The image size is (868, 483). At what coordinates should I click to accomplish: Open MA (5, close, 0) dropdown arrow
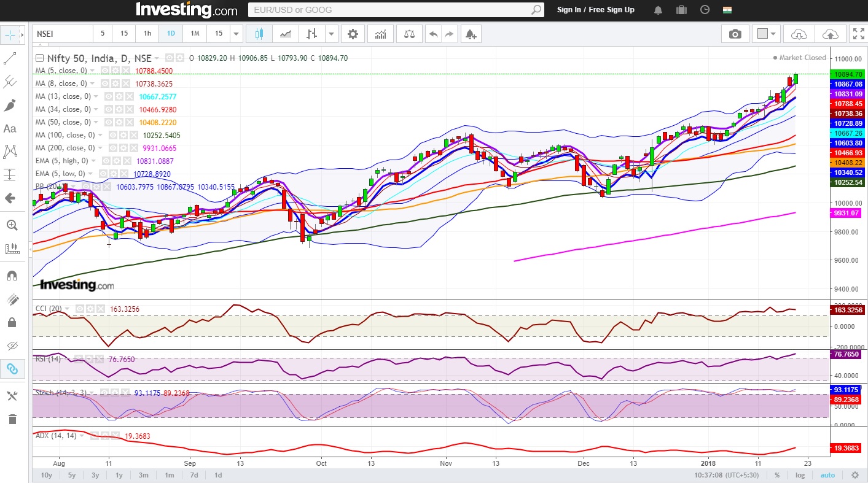92,71
